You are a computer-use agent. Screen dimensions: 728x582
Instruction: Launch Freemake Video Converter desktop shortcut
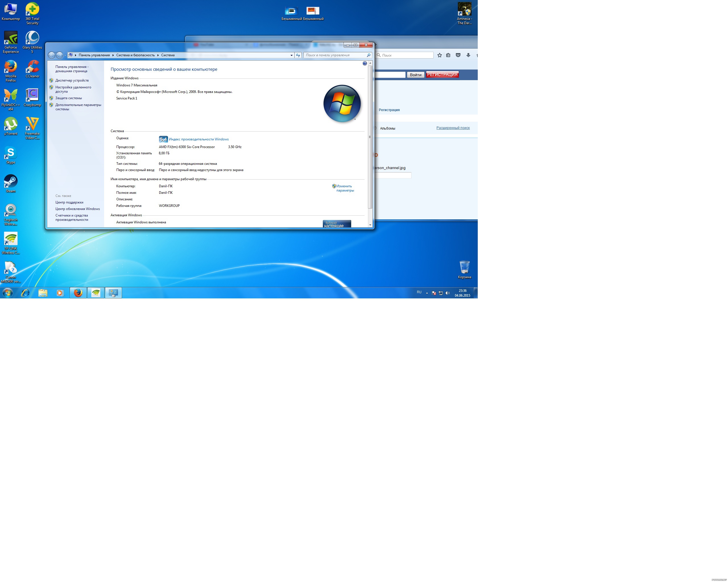click(x=32, y=128)
